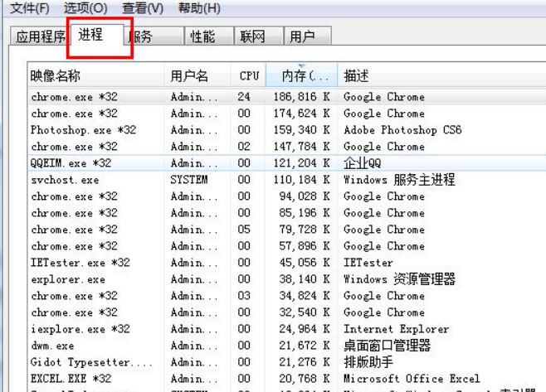Open the 查看(V) menu
546x392 pixels.
pos(143,8)
